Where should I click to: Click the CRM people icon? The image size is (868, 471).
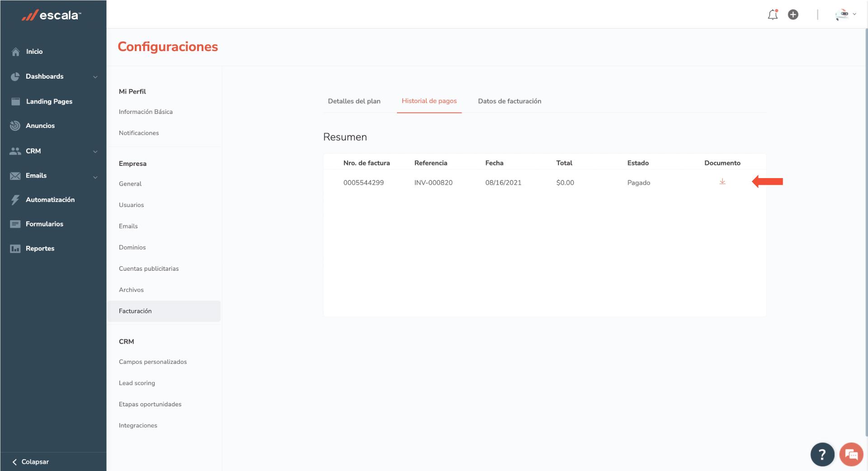point(15,151)
